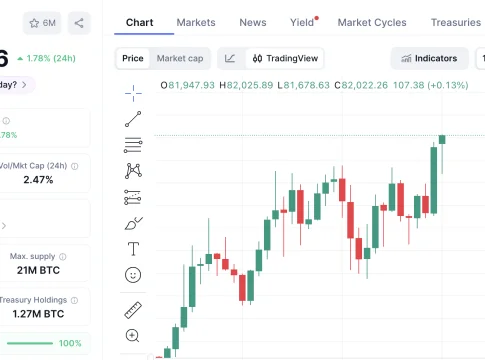Screen dimensions: 485x360
Task: Open the Market Cycles tab
Action: click(x=372, y=22)
